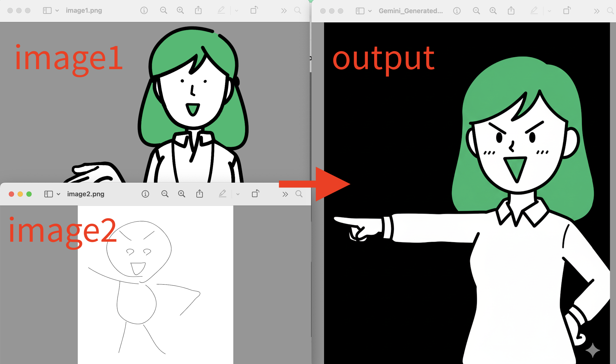The height and width of the screenshot is (364, 616).
Task: Open sidebar view in image1.png window
Action: (x=47, y=11)
